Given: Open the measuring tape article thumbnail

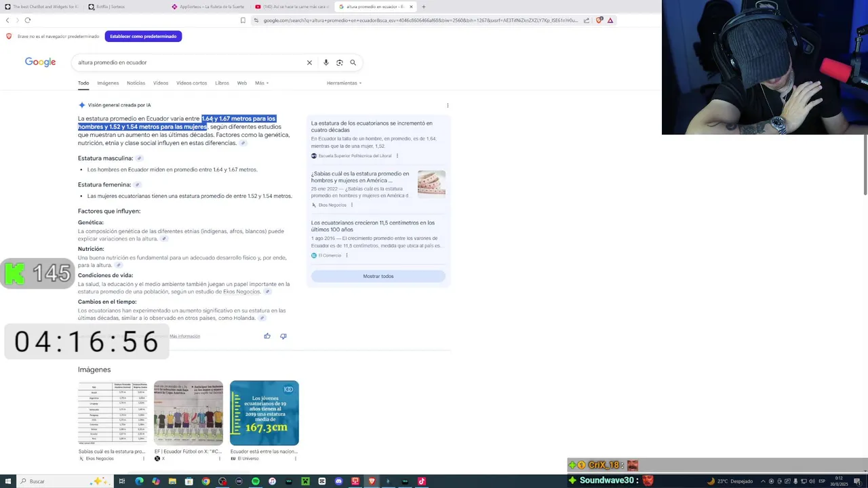Looking at the screenshot, I should [431, 183].
